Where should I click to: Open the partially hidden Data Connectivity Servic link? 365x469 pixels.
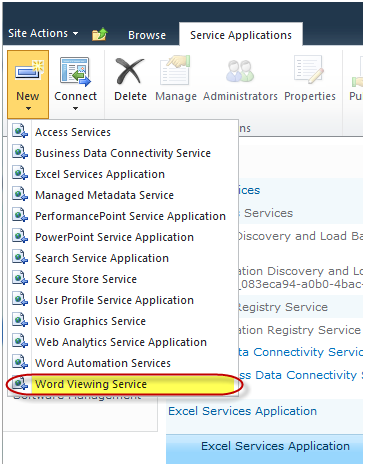coord(301,352)
